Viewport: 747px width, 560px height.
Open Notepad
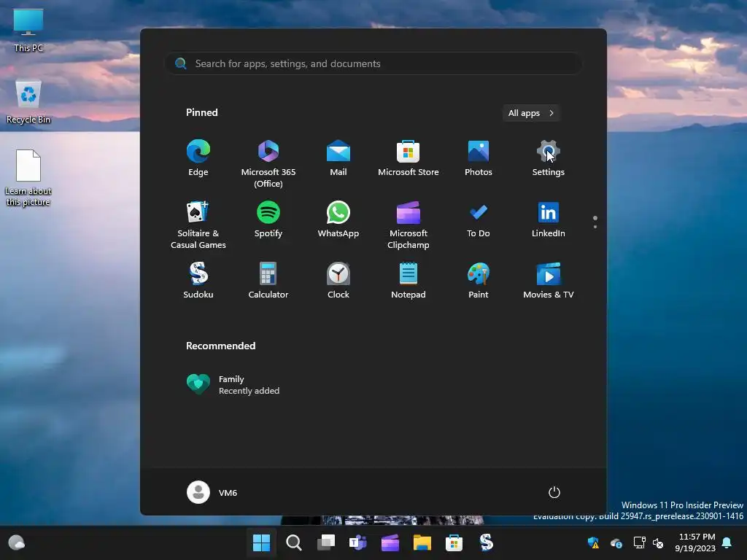pyautogui.click(x=409, y=281)
